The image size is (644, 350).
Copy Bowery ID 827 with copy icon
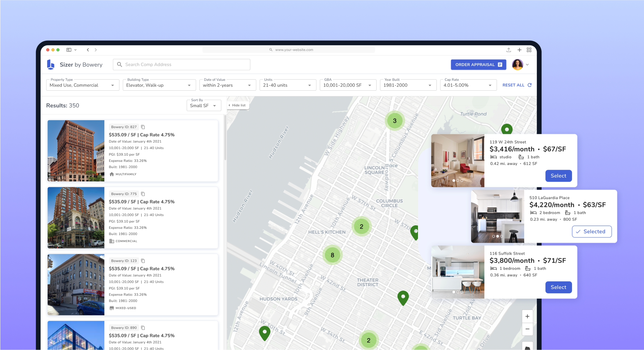(143, 127)
